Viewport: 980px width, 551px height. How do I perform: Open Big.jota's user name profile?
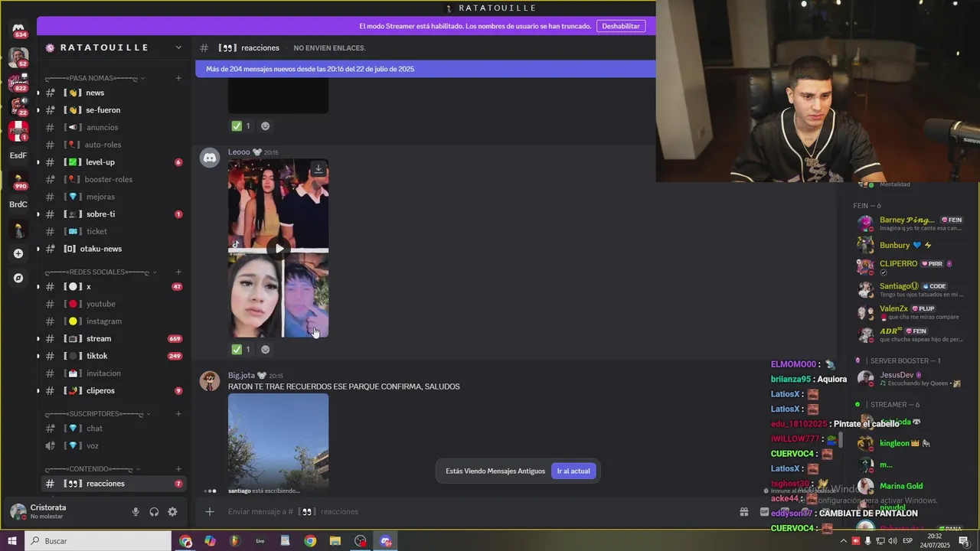coord(241,376)
